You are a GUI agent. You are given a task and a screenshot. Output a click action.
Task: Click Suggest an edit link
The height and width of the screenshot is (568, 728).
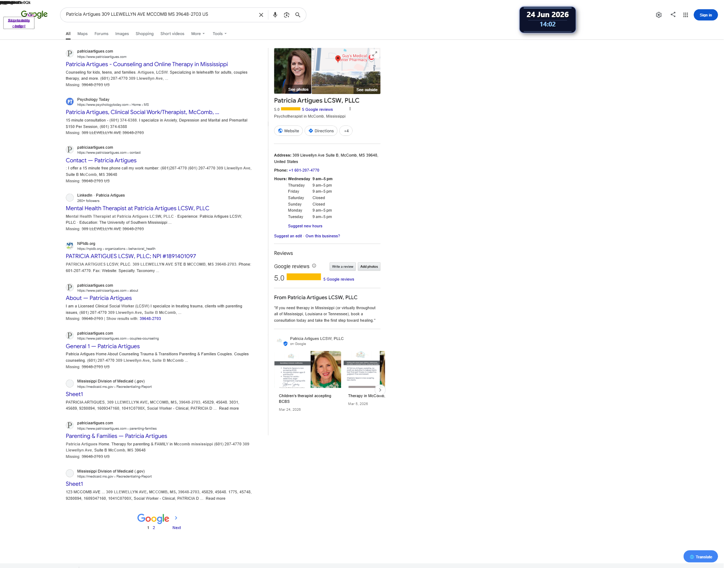[x=288, y=236]
